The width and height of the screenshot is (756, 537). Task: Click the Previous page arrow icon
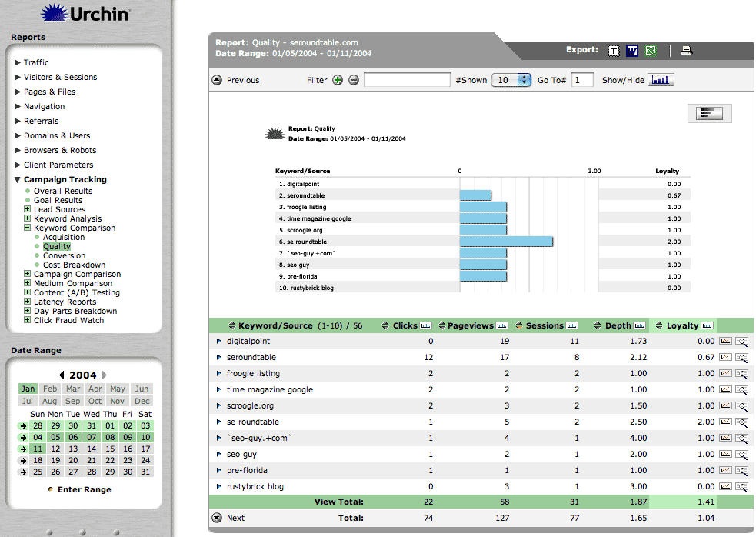coord(217,80)
